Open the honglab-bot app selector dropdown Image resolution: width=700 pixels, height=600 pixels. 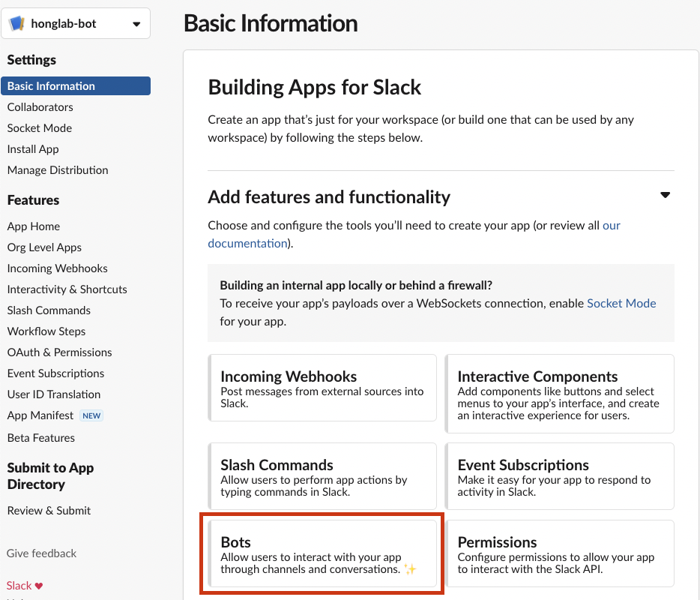76,23
